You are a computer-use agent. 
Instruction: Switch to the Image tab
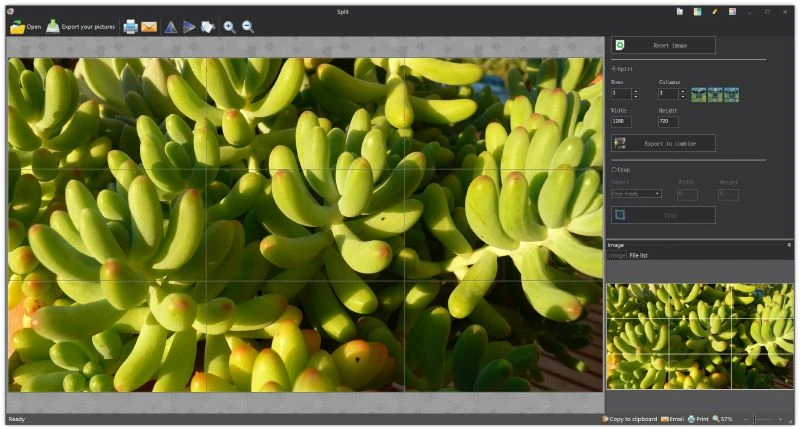click(x=617, y=256)
